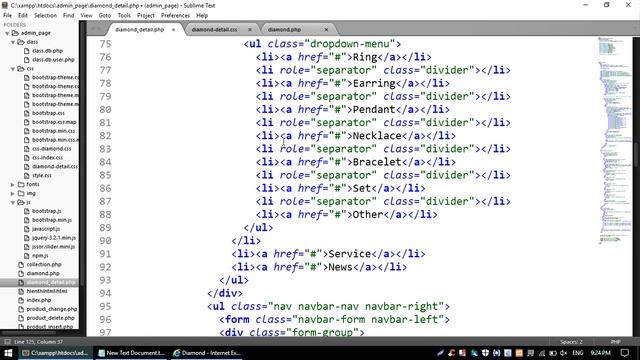The image size is (640, 360).
Task: Open css-index.css file
Action: 47,158
